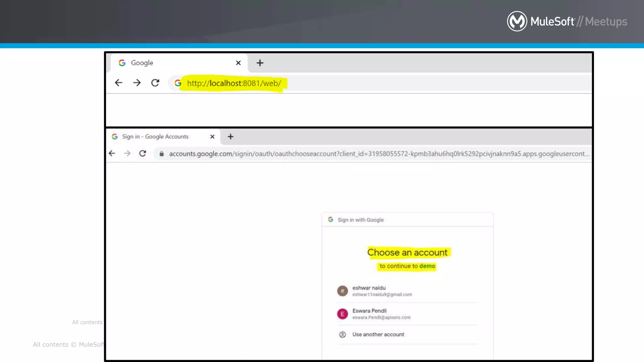644x362 pixels.
Task: Select the Sign in - Google Accounts tab
Action: pos(164,137)
